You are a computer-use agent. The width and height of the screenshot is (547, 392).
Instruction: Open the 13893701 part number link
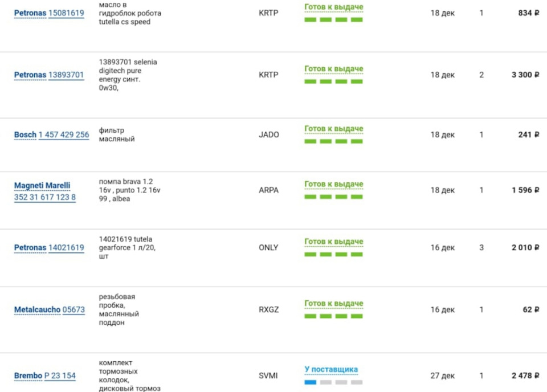[x=66, y=75]
